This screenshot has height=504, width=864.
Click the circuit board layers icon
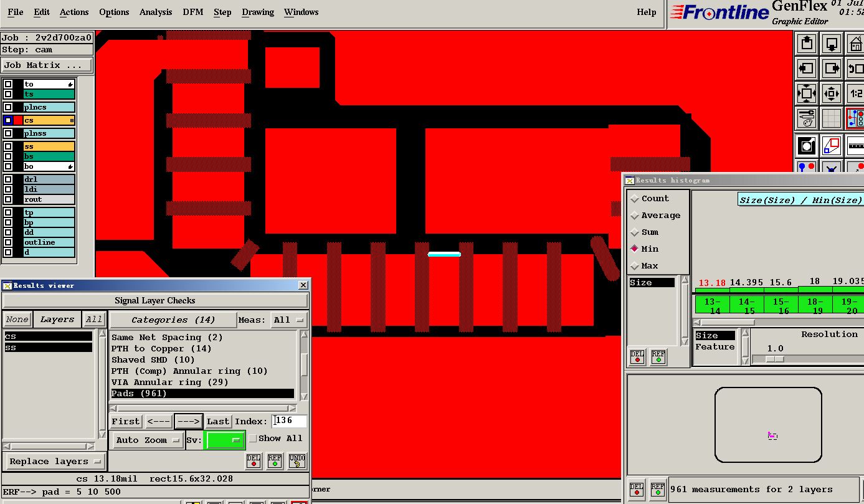click(855, 118)
